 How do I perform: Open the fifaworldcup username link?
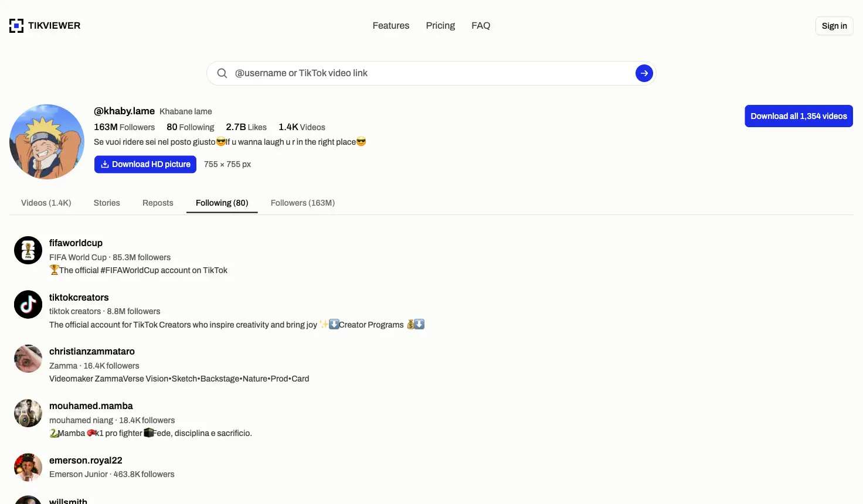(x=76, y=243)
